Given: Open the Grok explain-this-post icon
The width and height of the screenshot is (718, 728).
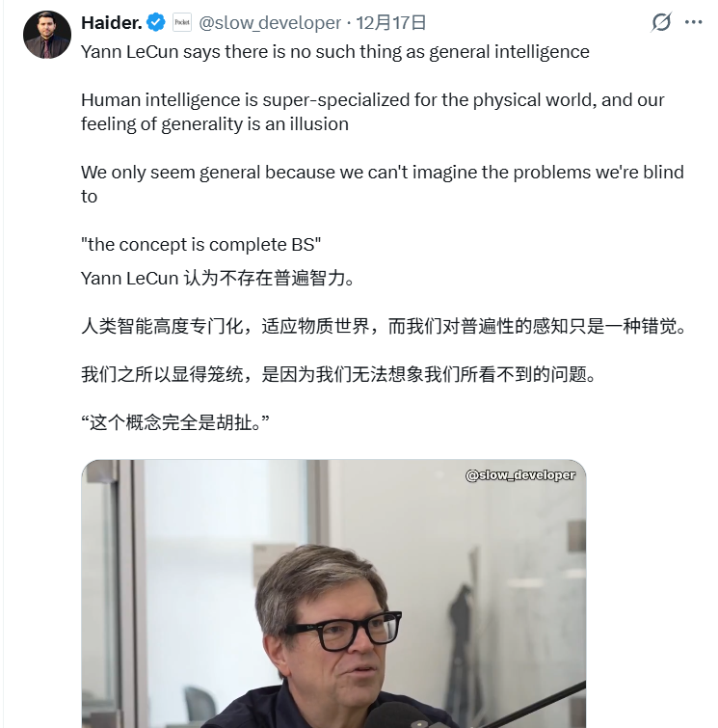Looking at the screenshot, I should [x=661, y=22].
